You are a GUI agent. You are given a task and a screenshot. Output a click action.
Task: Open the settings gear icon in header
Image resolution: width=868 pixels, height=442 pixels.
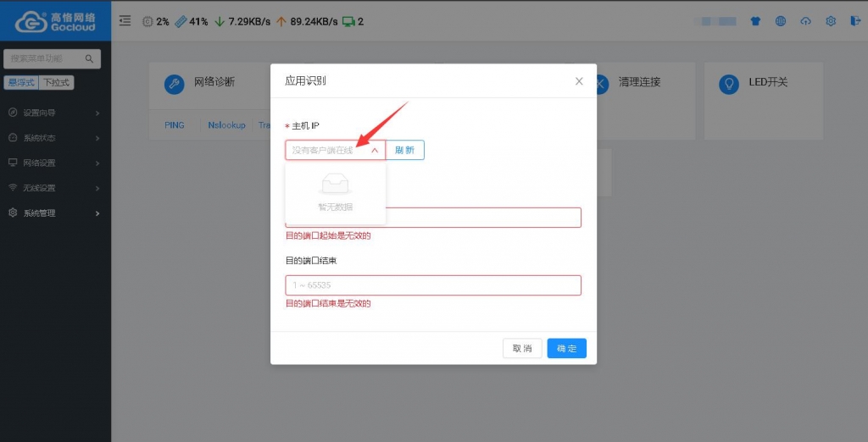(x=831, y=21)
